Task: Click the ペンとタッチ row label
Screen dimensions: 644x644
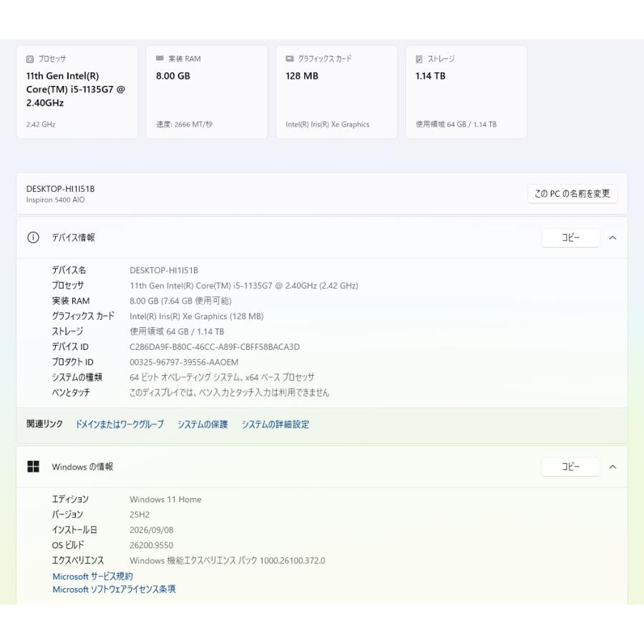Action: tap(71, 393)
